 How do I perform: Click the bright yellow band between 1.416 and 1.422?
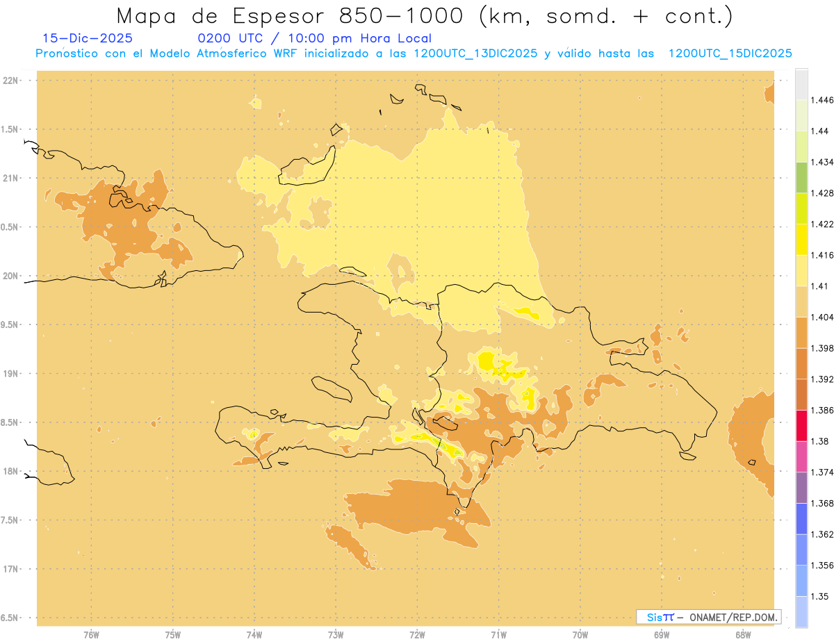click(801, 239)
